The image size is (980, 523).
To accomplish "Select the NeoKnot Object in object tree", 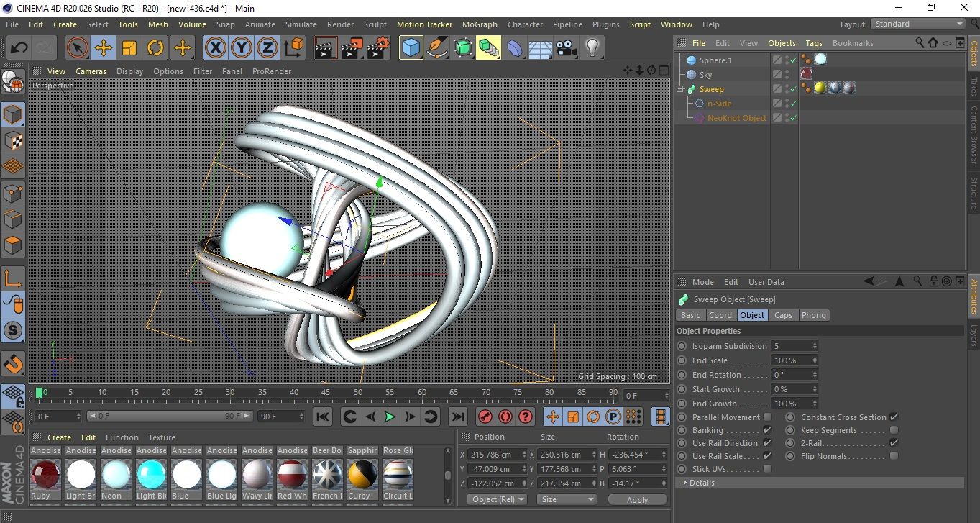I will [x=737, y=118].
